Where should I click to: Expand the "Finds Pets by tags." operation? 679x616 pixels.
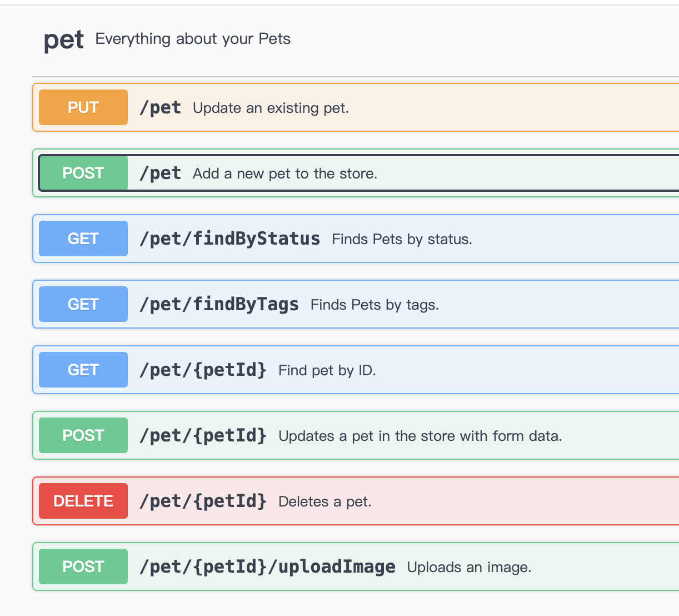click(375, 305)
